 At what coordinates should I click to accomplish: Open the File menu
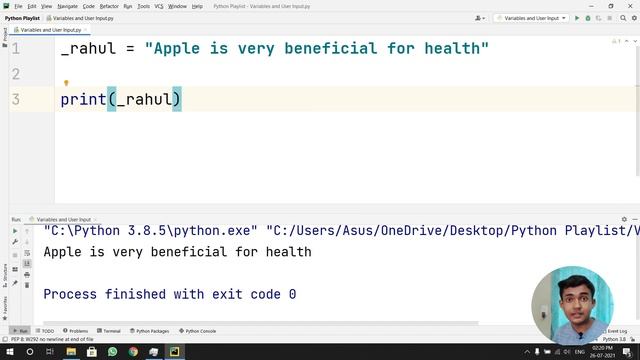coord(18,6)
